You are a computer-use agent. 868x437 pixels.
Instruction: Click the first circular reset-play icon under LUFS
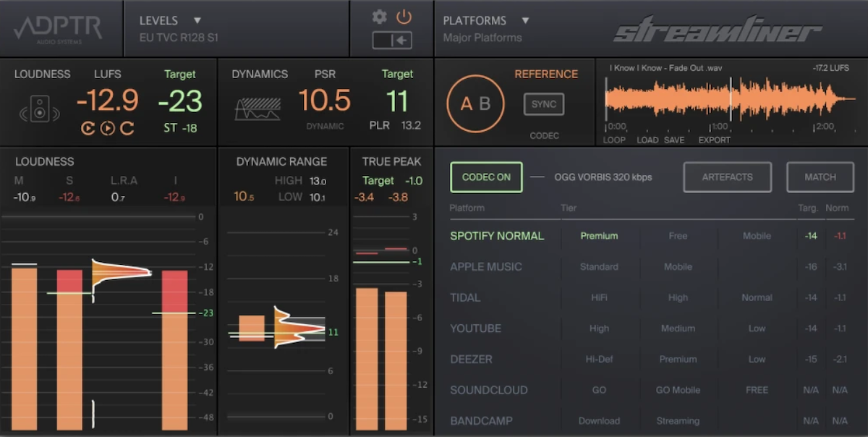(x=88, y=128)
